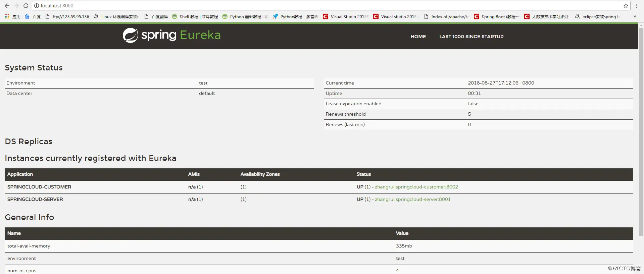Click num-of-cpus row name

click(x=22, y=271)
